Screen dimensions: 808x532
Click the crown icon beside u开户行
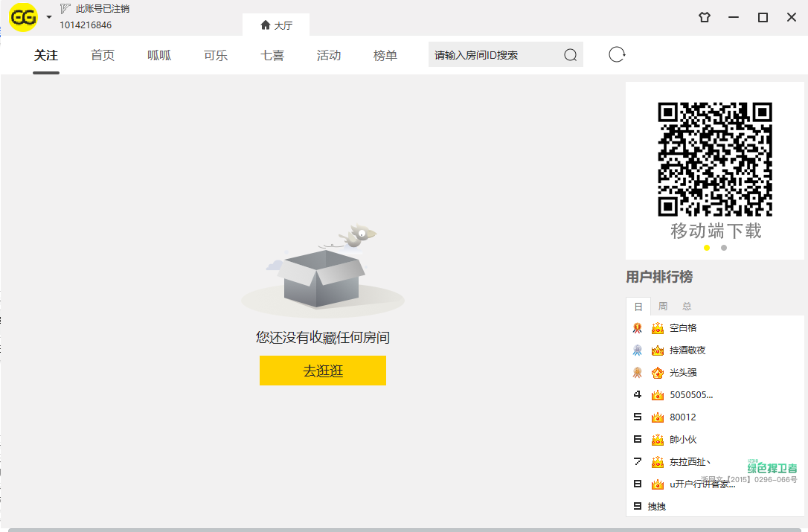pyautogui.click(x=658, y=484)
